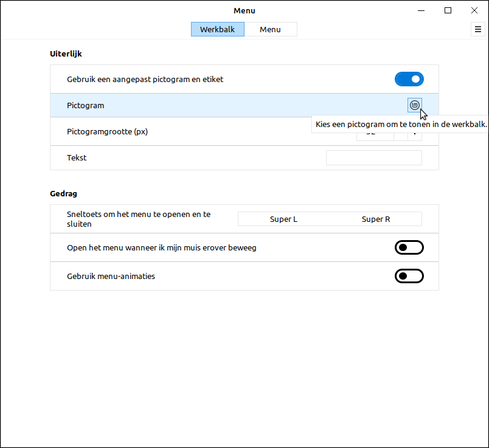Click the Super R shortcut button

(376, 219)
